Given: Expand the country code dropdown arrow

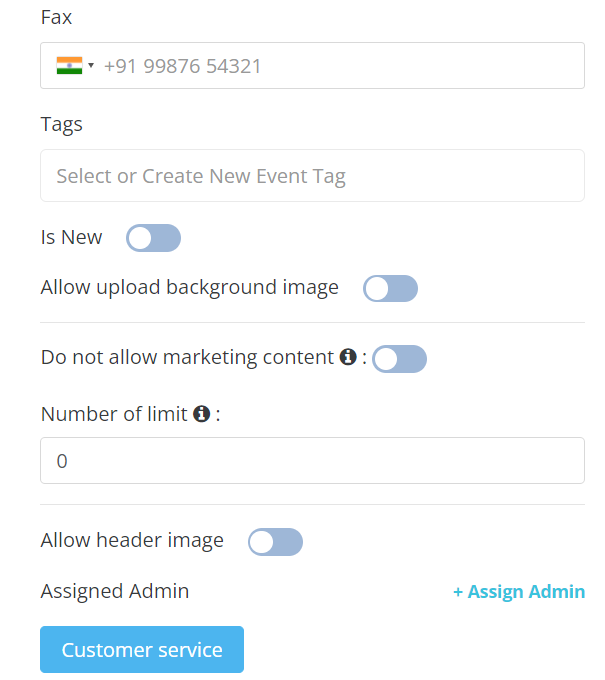Looking at the screenshot, I should pos(91,66).
